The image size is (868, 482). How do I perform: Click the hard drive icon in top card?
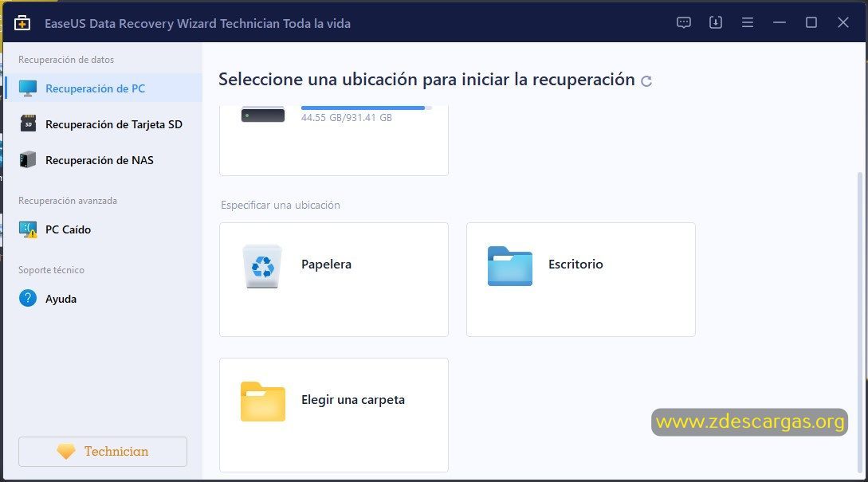click(263, 115)
